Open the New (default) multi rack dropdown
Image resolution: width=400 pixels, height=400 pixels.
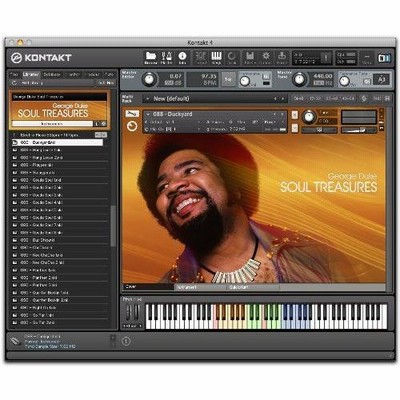pos(213,99)
